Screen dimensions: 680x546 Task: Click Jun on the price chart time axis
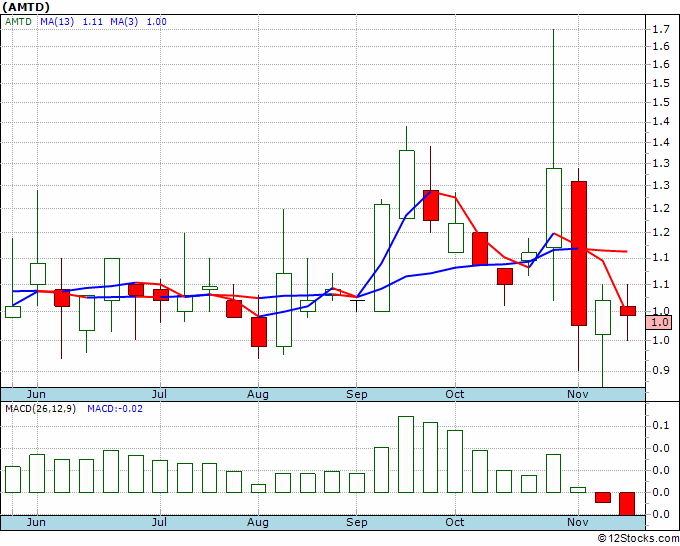[x=36, y=394]
